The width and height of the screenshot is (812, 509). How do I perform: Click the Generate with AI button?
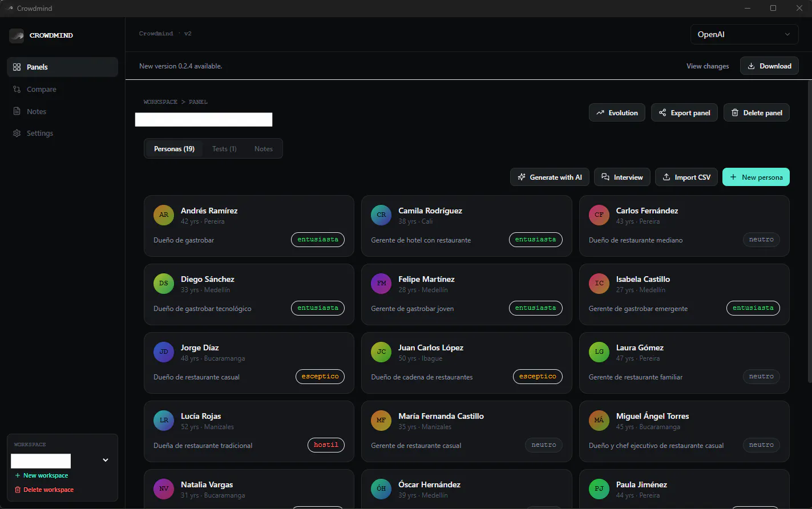point(550,177)
